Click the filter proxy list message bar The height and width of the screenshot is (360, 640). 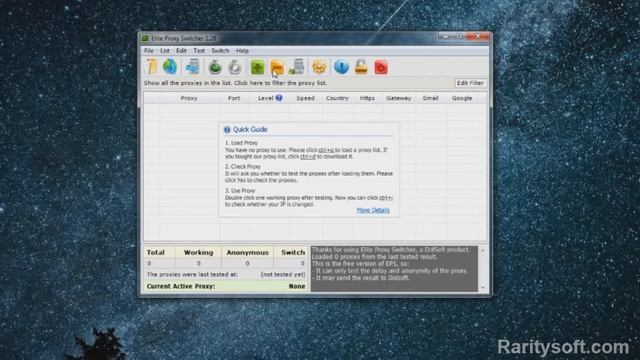tap(235, 83)
